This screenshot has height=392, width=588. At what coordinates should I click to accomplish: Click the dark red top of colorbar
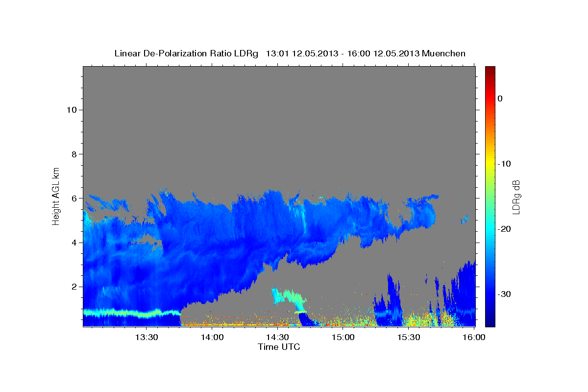[x=490, y=70]
